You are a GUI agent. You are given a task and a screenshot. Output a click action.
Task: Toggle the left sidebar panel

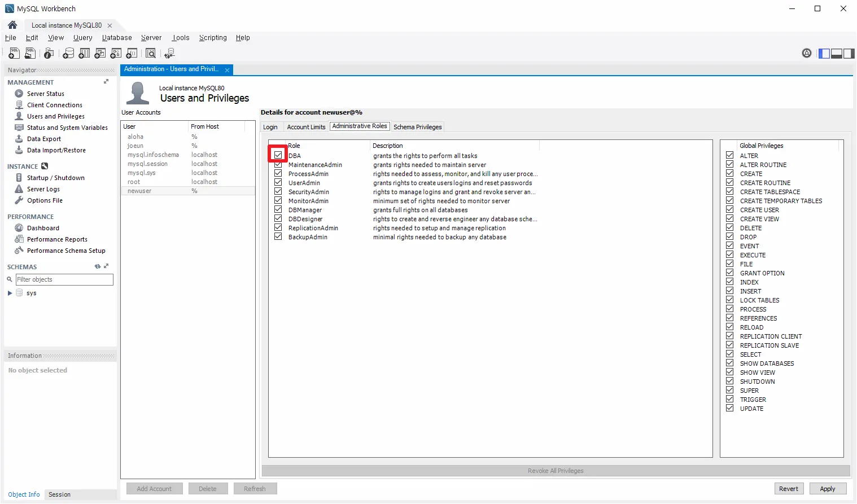click(824, 53)
